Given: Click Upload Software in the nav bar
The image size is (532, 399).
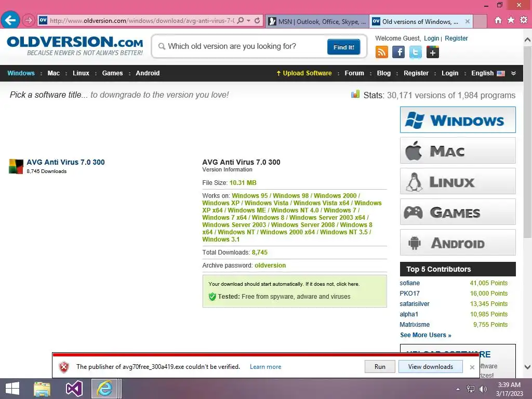Looking at the screenshot, I should pos(304,73).
